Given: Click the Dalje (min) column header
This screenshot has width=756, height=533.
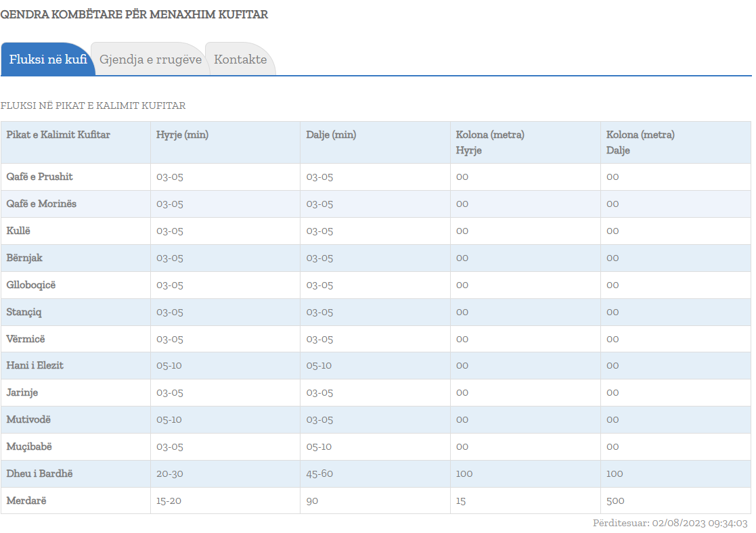Looking at the screenshot, I should click(x=331, y=135).
